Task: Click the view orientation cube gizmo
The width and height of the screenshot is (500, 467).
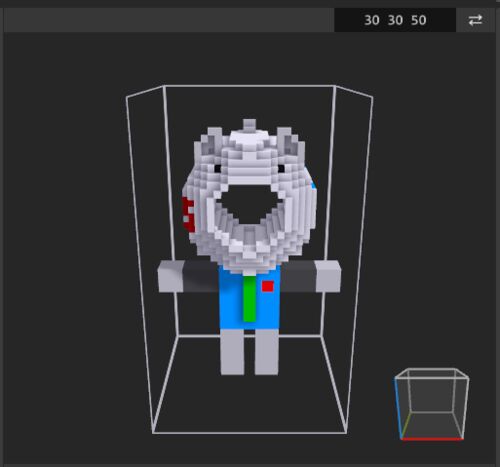Action: 432,404
